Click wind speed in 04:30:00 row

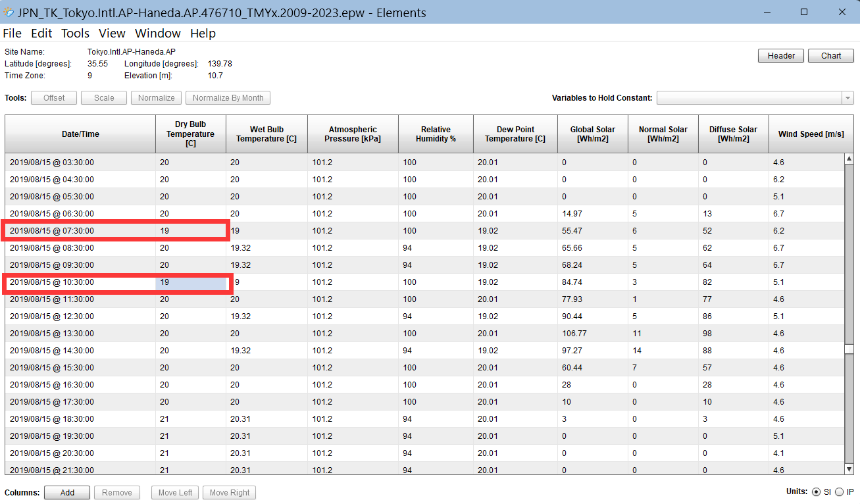tap(806, 180)
